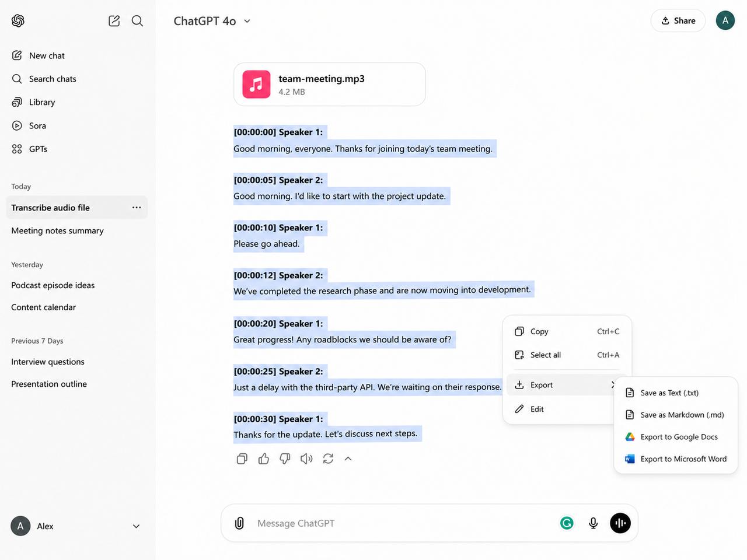Click 'Thanks for the update. Let's discuss next steps.'
Viewport: 747px width, 560px height.
(326, 434)
